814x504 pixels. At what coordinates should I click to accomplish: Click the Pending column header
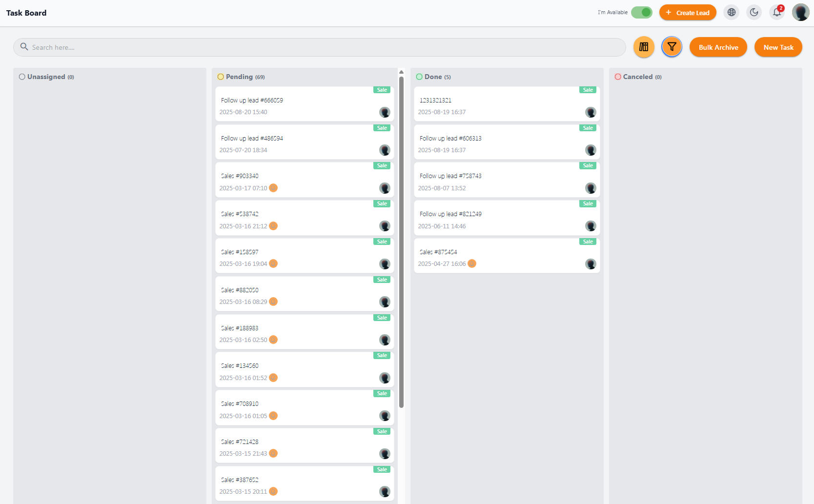(241, 77)
